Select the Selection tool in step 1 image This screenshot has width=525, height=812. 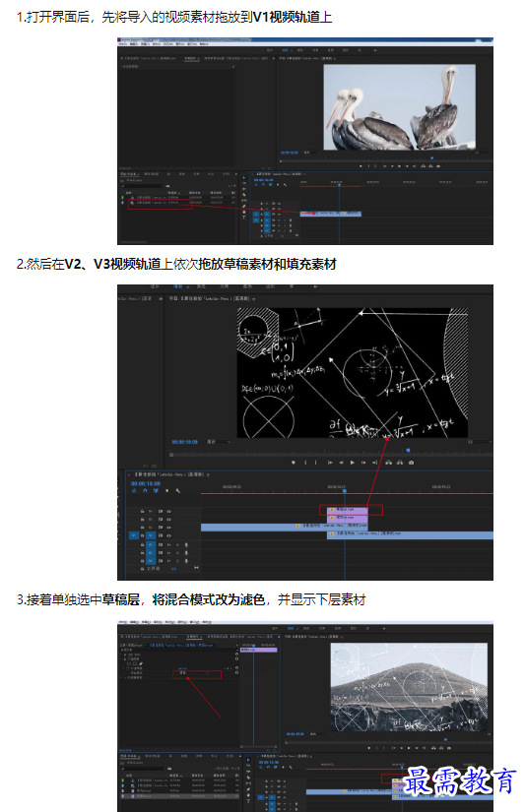(243, 177)
